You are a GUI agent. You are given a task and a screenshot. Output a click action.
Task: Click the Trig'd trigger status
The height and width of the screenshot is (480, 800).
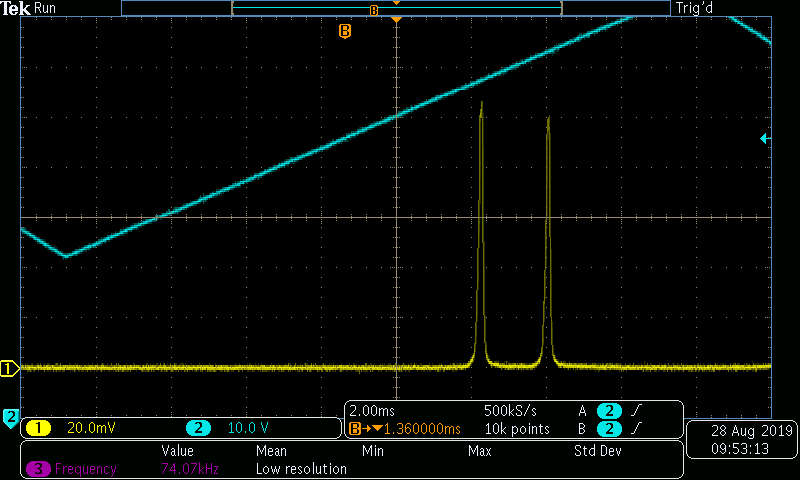694,8
